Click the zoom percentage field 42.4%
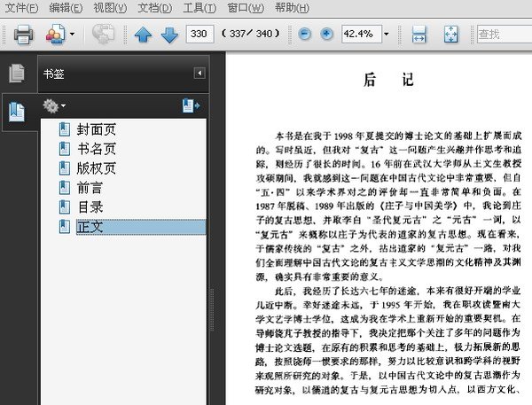The height and width of the screenshot is (405, 532). pos(362,34)
